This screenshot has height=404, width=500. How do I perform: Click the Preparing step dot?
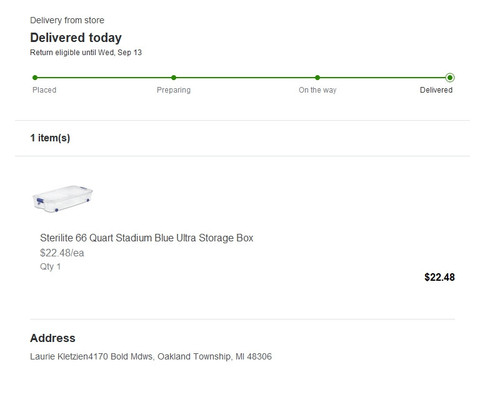174,78
